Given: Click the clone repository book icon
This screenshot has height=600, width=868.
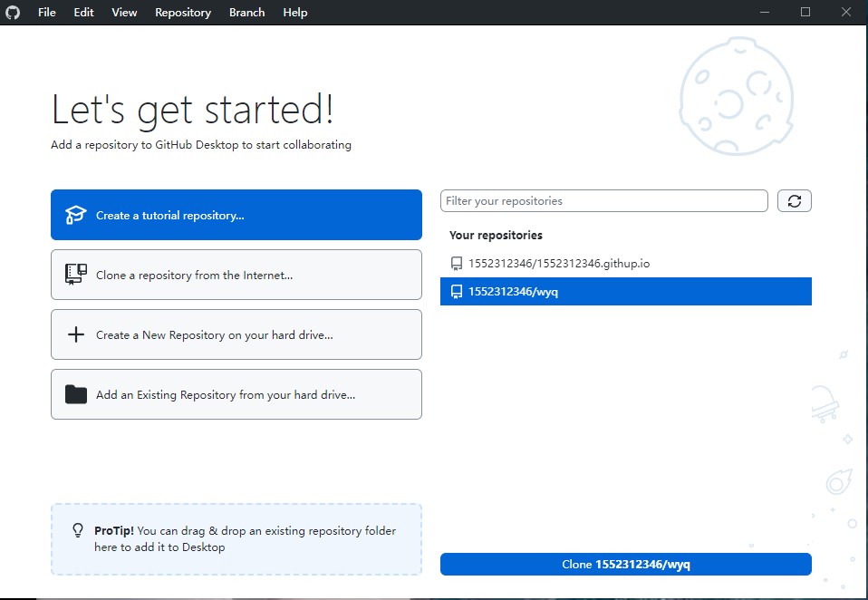Looking at the screenshot, I should tap(76, 275).
